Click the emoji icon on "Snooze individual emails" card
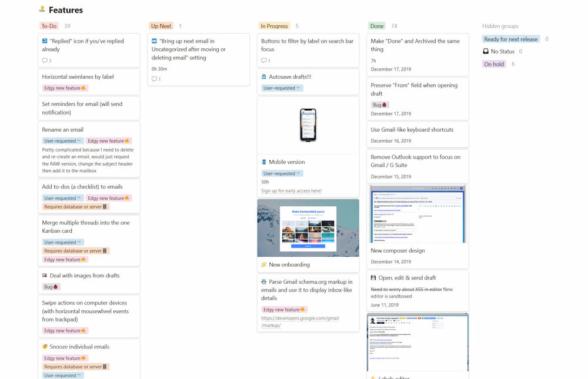Viewport: 588px width, 379px height. coord(44,346)
